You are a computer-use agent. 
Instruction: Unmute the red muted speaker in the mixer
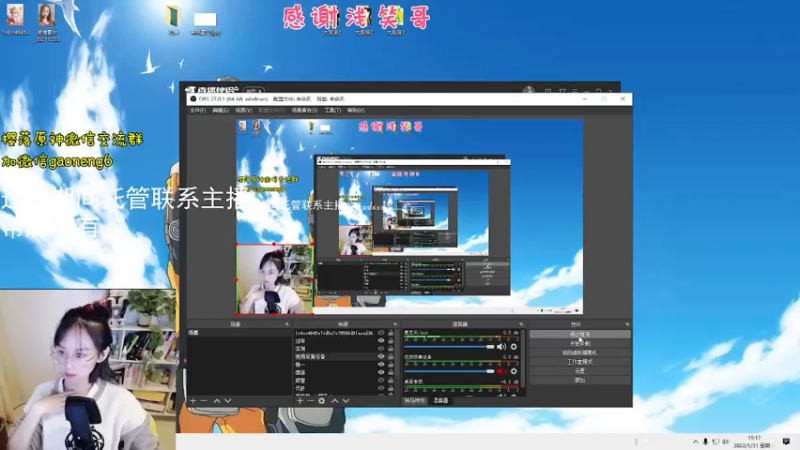(502, 371)
